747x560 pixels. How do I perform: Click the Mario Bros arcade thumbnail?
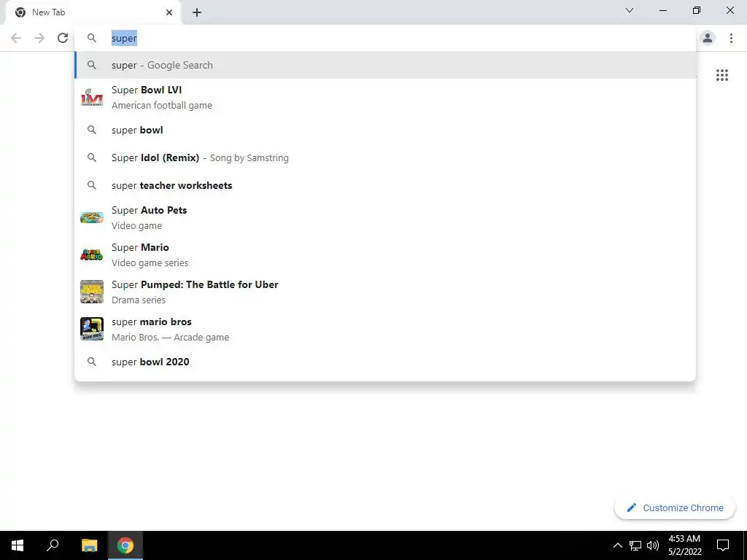pos(92,329)
